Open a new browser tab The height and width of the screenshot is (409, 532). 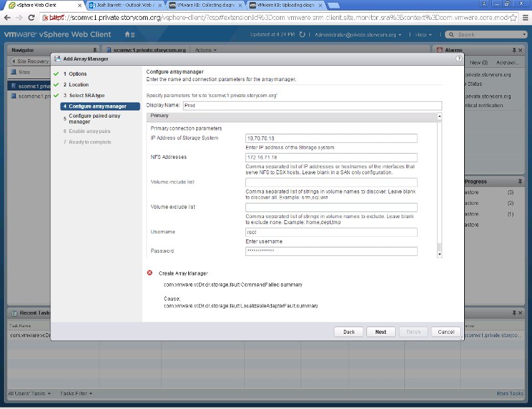coord(334,5)
